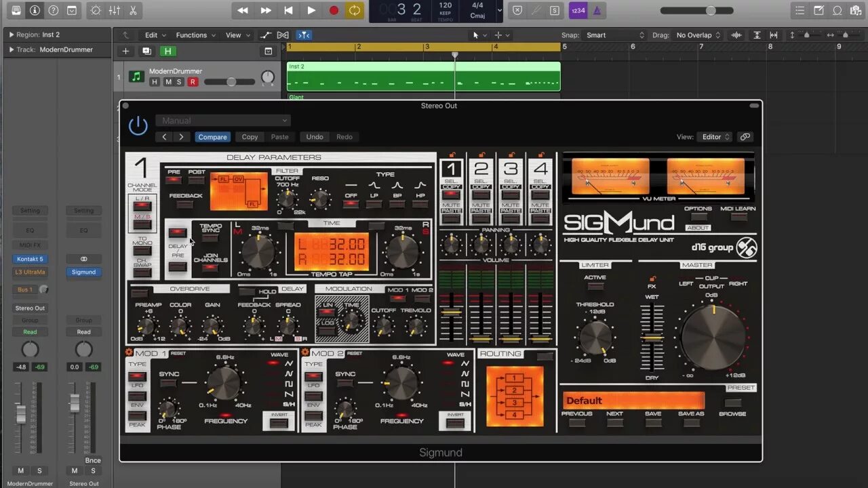
Task: Expand the Track ModernDrummer disclosure triangle
Action: [x=12, y=49]
